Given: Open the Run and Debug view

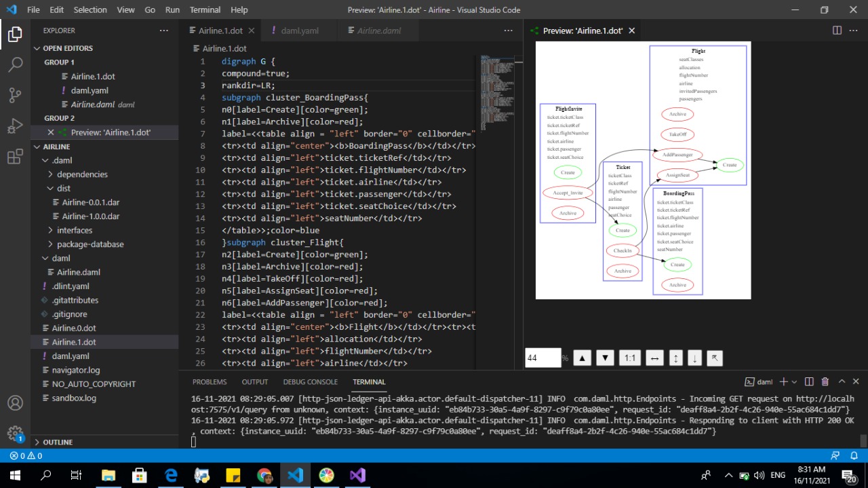Looking at the screenshot, I should pos(15,126).
